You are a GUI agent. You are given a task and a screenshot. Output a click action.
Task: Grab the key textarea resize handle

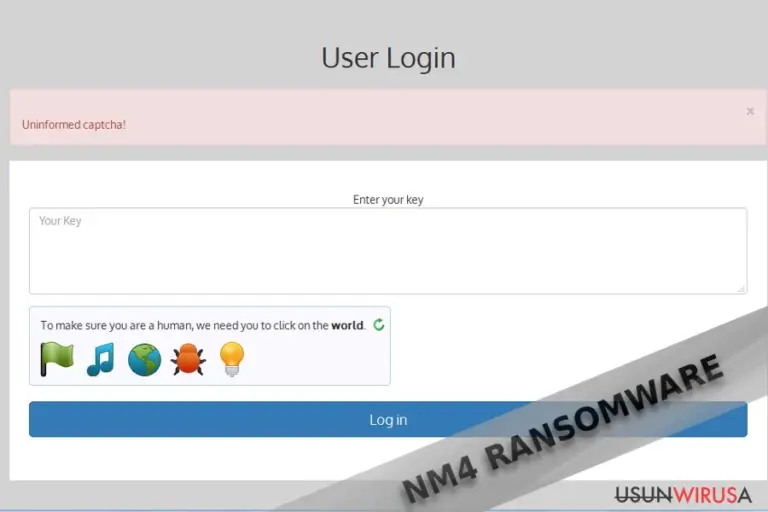pyautogui.click(x=742, y=289)
